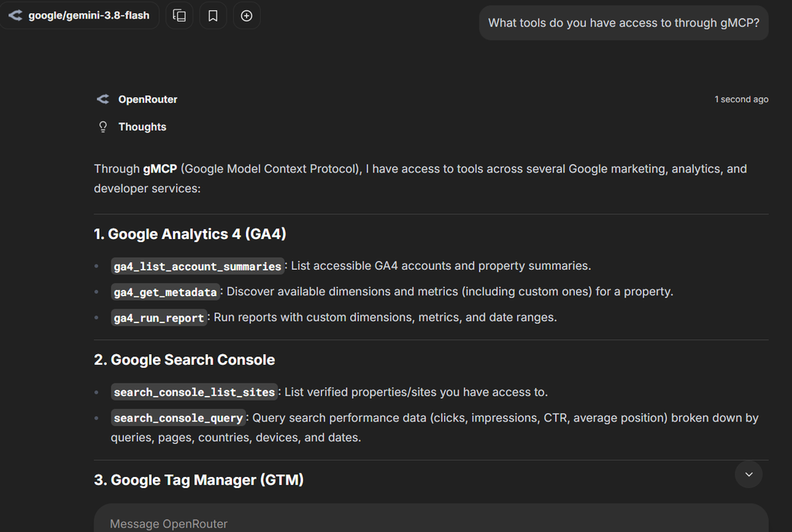Click the Google Analytics 4 (GA4) heading

click(190, 234)
